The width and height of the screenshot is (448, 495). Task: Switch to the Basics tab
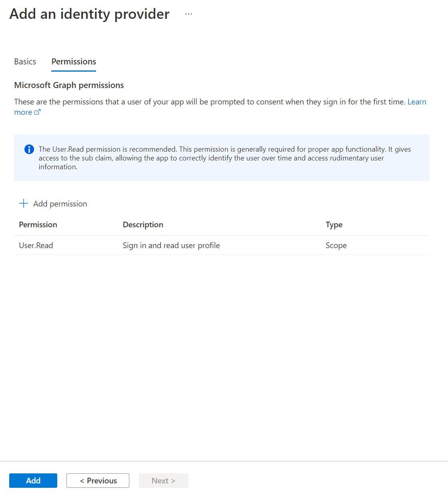pos(25,62)
